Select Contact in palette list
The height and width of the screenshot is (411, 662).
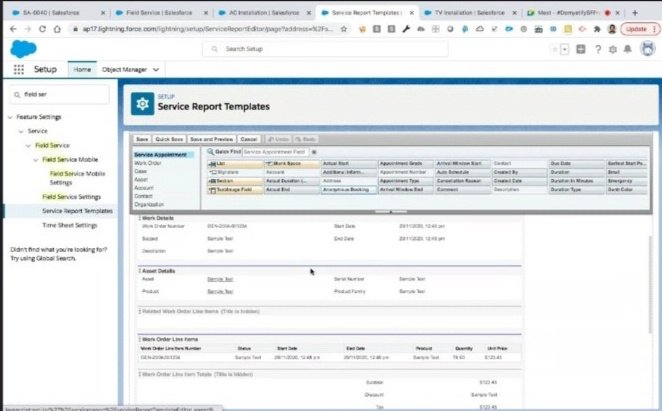pos(144,196)
